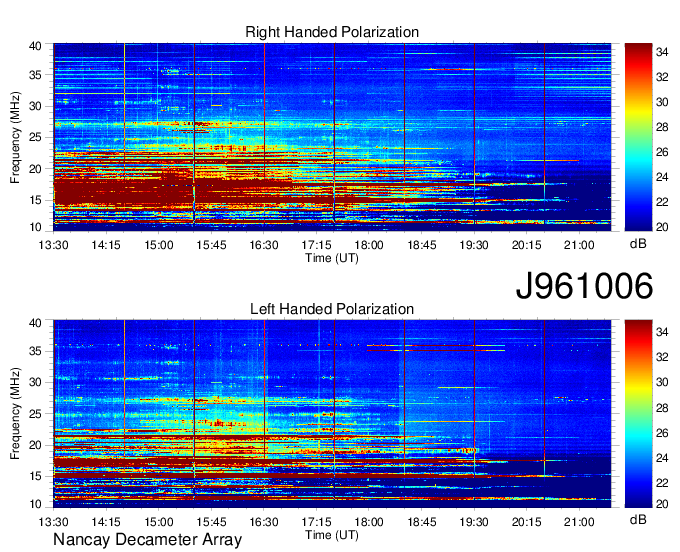
Task: Select 30 MHz tick on left-handed frequency axis
Action: click(35, 382)
